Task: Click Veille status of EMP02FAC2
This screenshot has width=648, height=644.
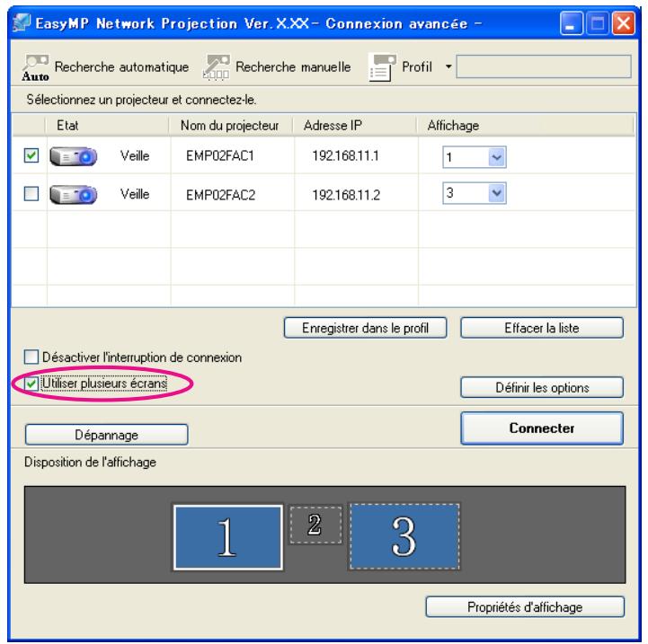Action: (135, 194)
